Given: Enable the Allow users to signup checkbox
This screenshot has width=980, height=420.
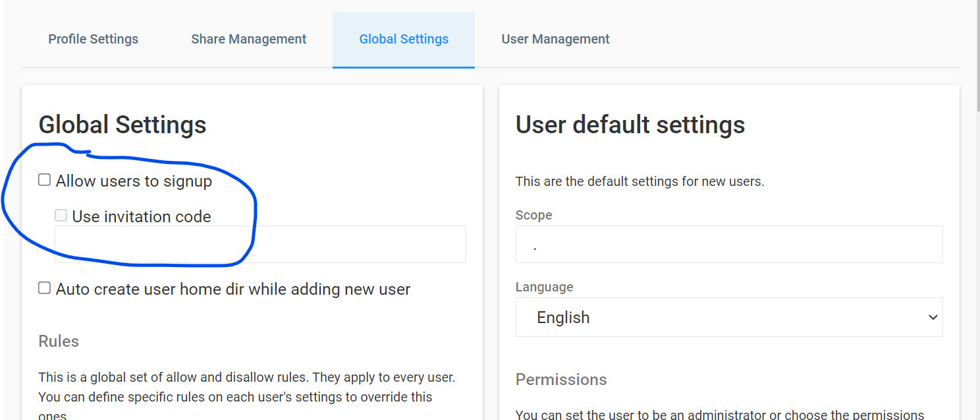Looking at the screenshot, I should point(44,180).
